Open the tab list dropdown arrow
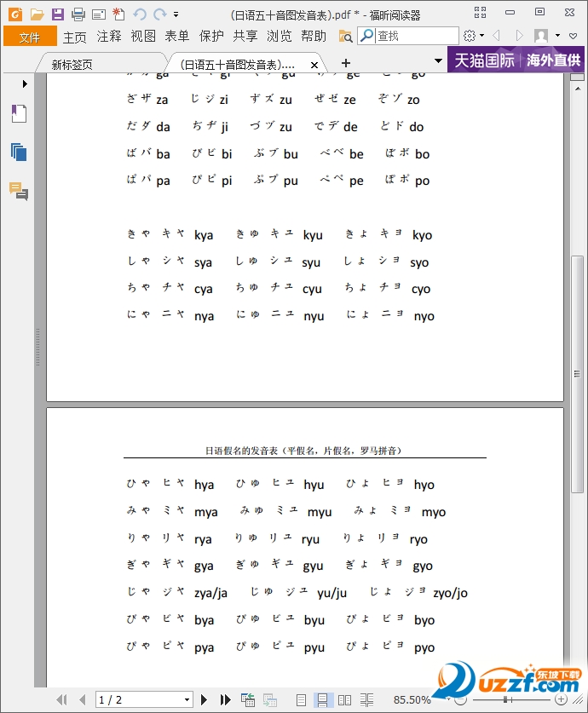Screen dimensions: 588x713 (x=438, y=60)
